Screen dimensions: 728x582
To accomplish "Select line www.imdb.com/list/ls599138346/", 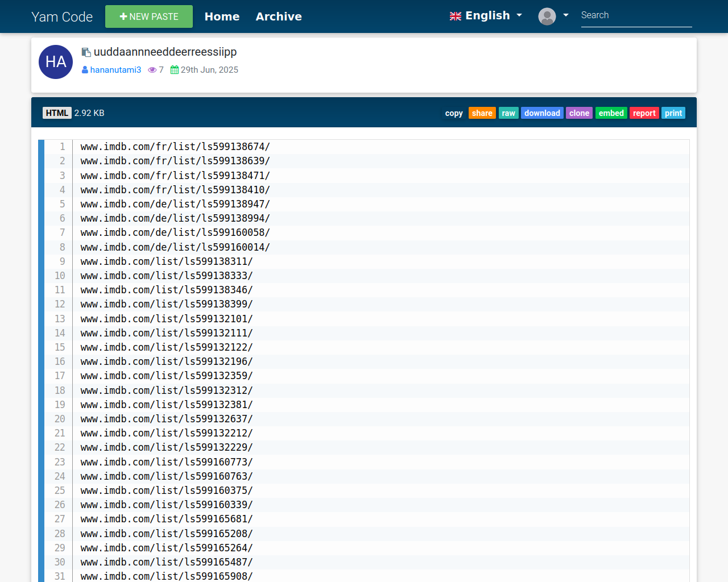I will point(167,290).
